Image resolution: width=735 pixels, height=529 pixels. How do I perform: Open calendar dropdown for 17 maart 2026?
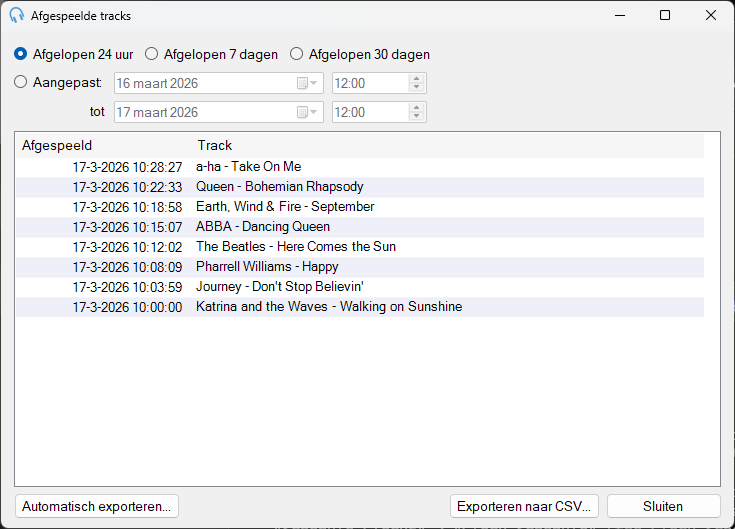[308, 112]
